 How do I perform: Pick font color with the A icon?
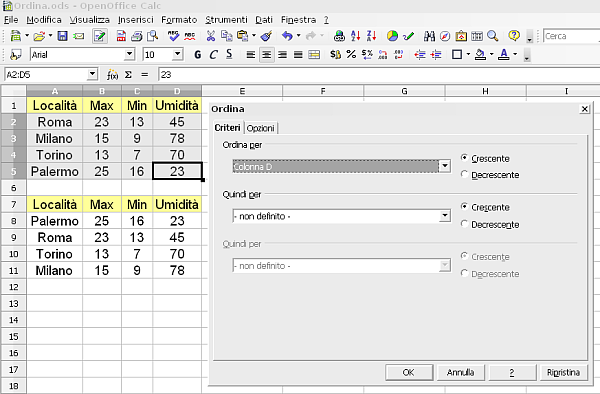504,55
